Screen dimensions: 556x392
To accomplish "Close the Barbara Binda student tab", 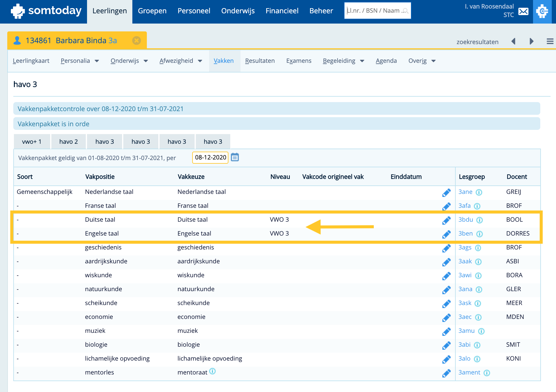I will (x=137, y=40).
